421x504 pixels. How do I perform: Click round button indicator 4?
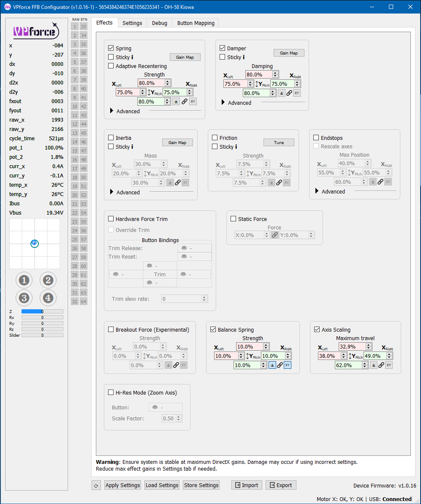(x=48, y=298)
